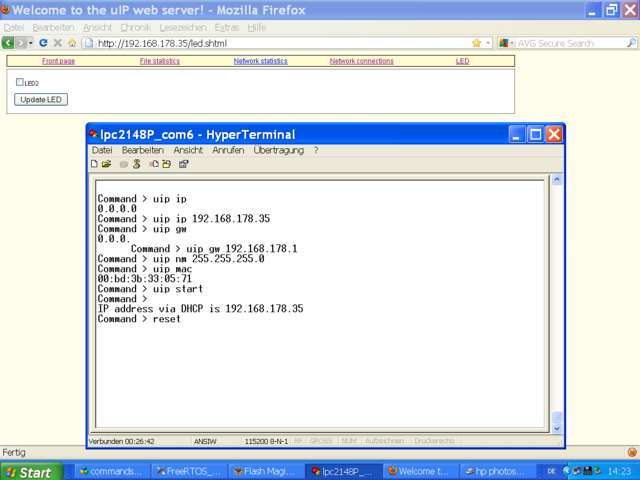Image resolution: width=640 pixels, height=480 pixels.
Task: Open the File statistics link
Action: (160, 61)
